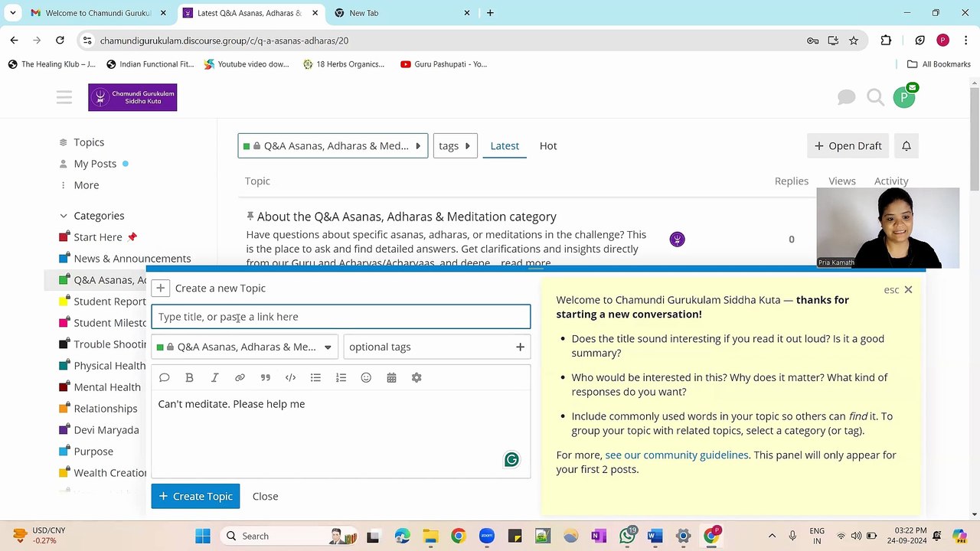The height and width of the screenshot is (551, 980).
Task: Insert a bulleted list in the post
Action: (x=315, y=377)
